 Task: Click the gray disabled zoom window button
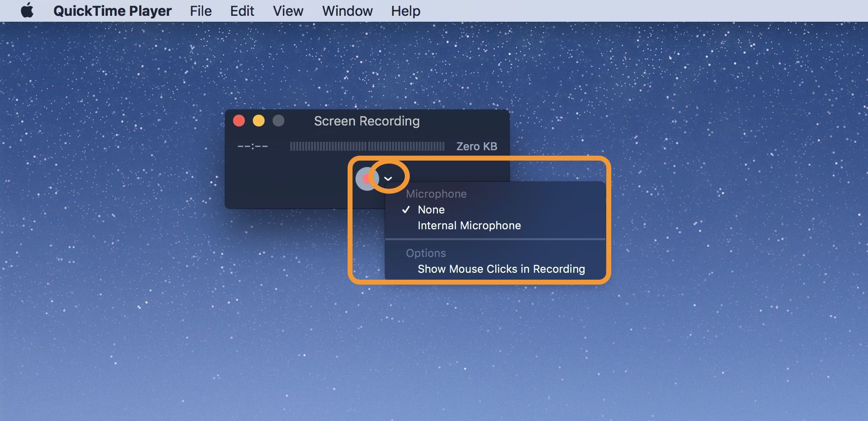278,121
